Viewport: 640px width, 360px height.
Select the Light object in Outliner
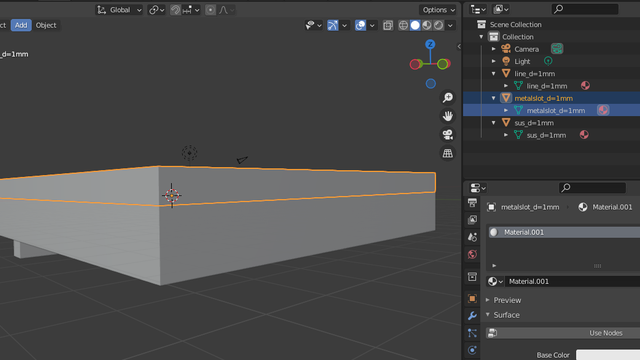[522, 61]
